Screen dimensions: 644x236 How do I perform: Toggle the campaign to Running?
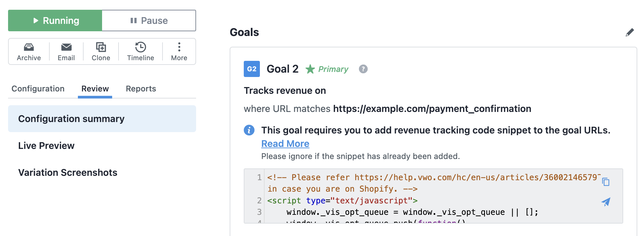coord(55,21)
